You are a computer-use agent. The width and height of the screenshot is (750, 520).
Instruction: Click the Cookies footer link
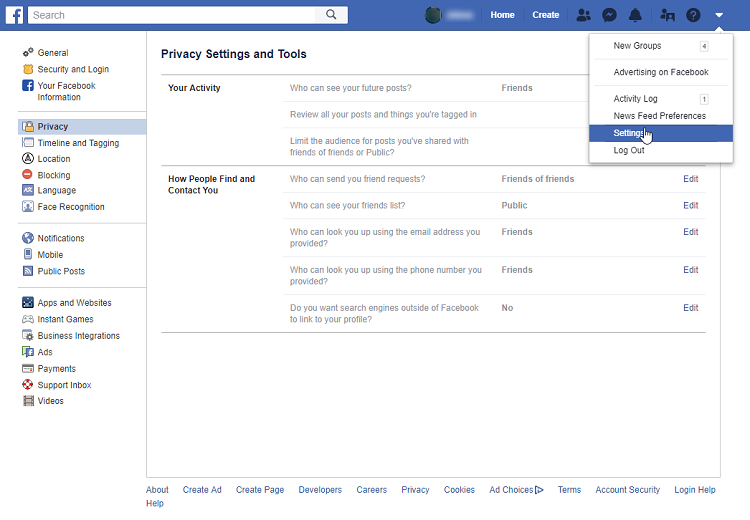(459, 490)
